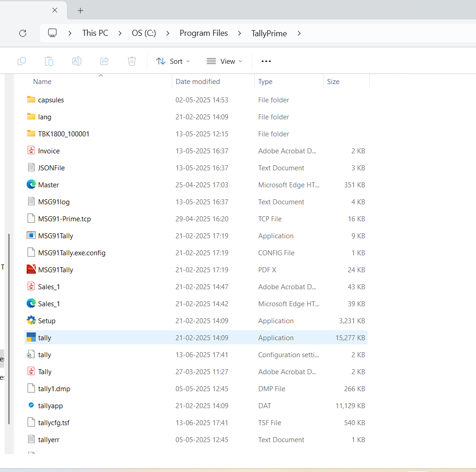Click the tally configuration settings icon
This screenshot has width=476, height=472.
click(x=31, y=354)
